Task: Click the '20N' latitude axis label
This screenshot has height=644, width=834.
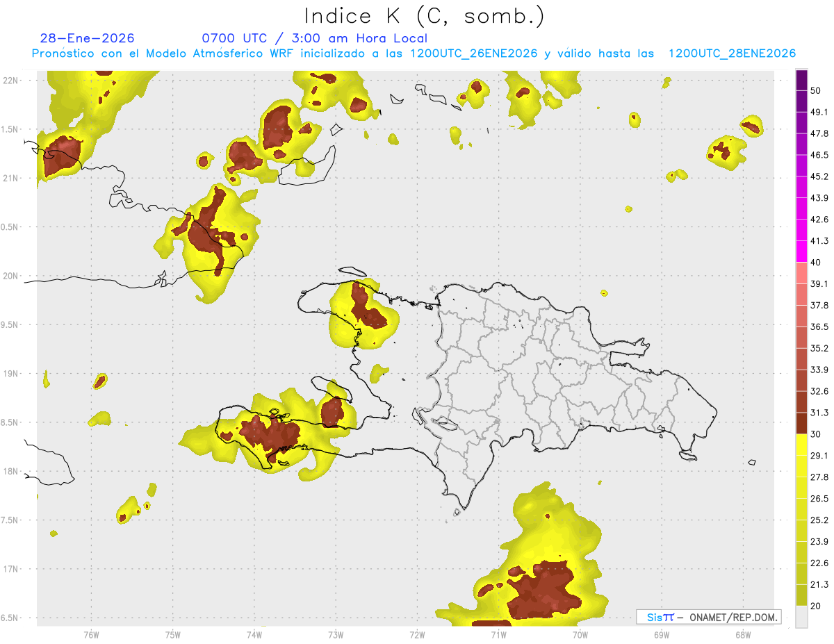Action: 11,276
